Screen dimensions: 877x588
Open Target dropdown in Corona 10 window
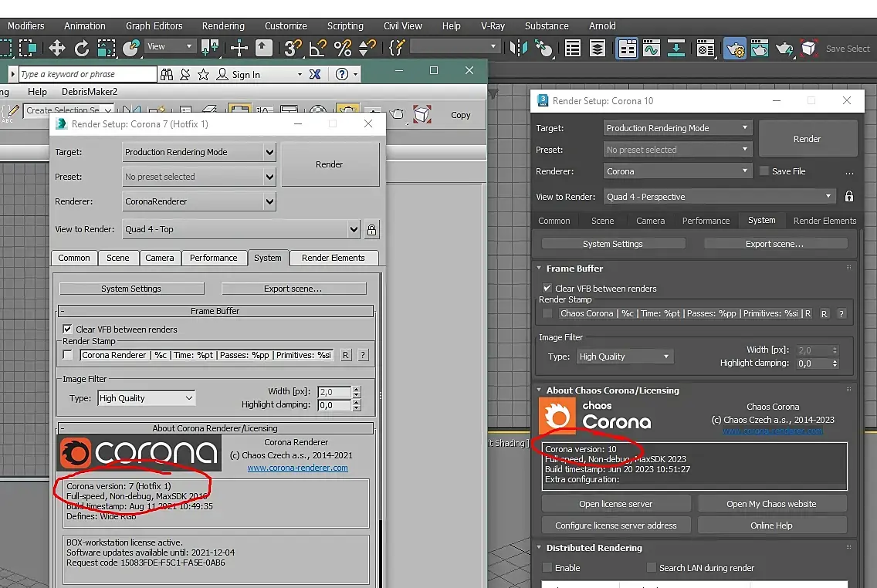677,128
